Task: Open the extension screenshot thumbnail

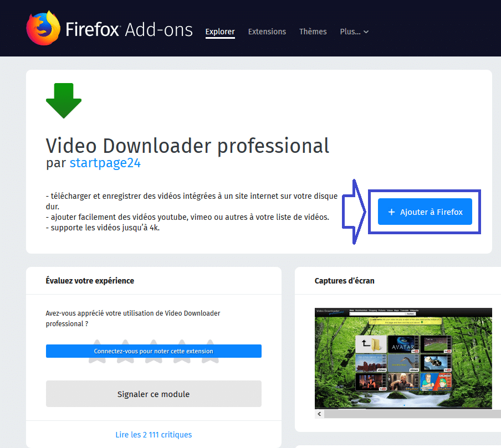Action: tap(403, 358)
